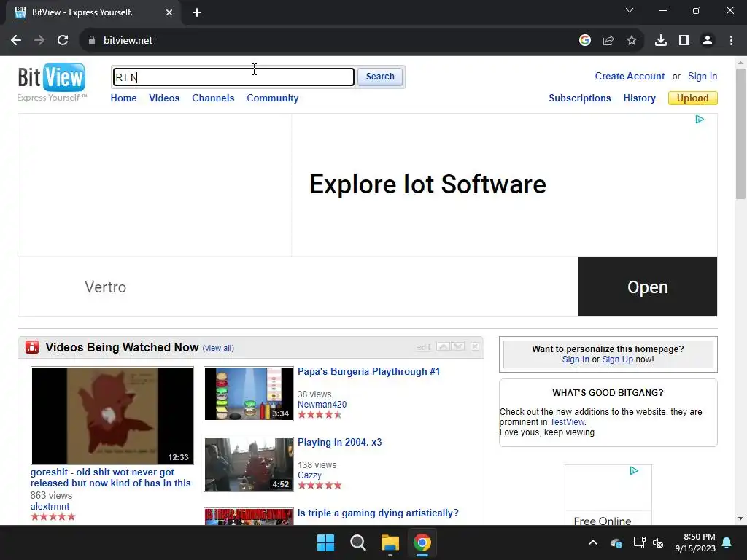Click the view all link
The width and height of the screenshot is (747, 560).
pyautogui.click(x=218, y=348)
